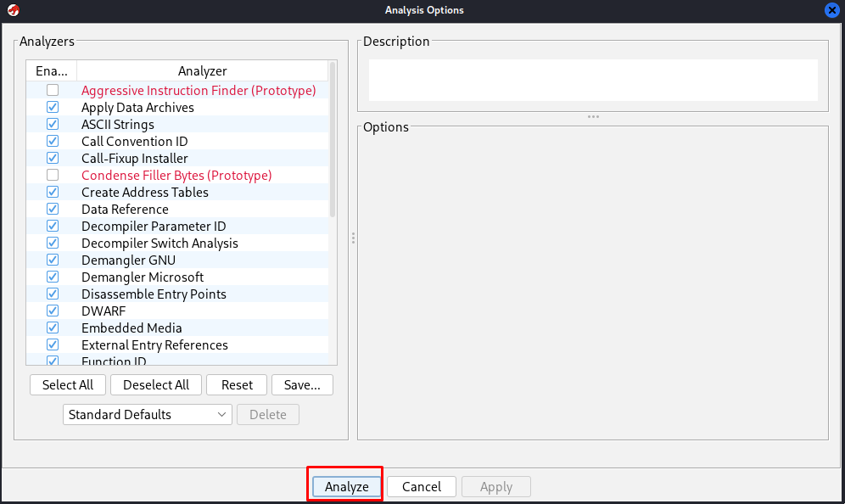Click the Ghidra dragon icon in title bar
The image size is (845, 504).
[12, 10]
